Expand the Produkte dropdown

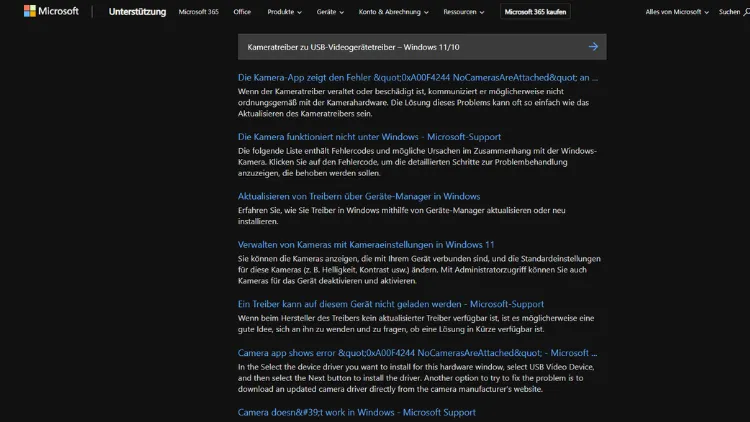click(x=285, y=12)
